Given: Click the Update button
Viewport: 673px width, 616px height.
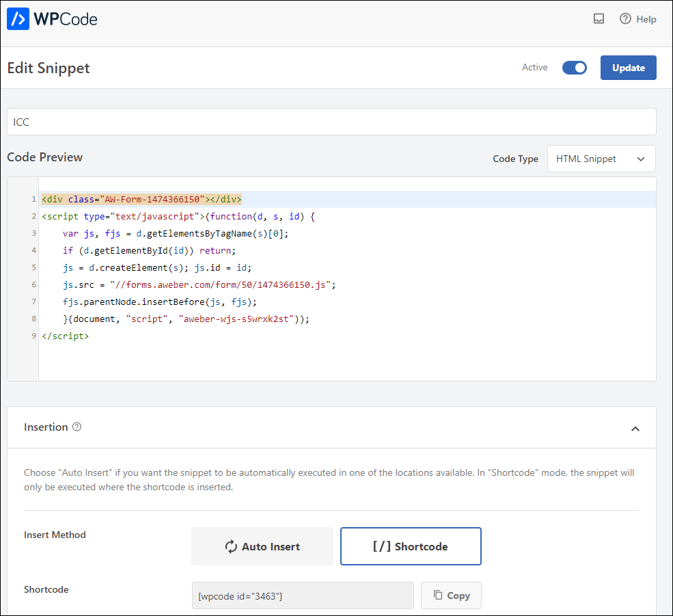Looking at the screenshot, I should click(628, 68).
